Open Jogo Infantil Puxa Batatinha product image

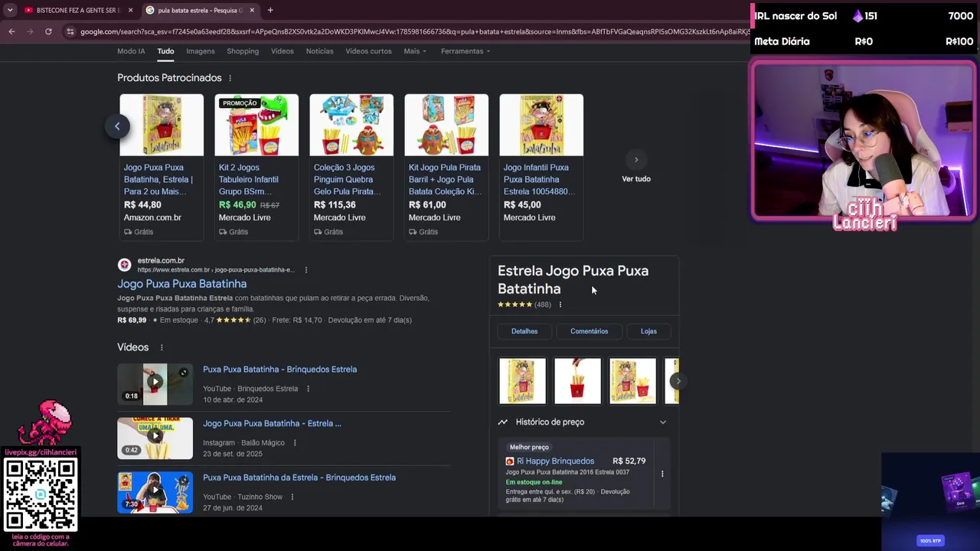541,125
